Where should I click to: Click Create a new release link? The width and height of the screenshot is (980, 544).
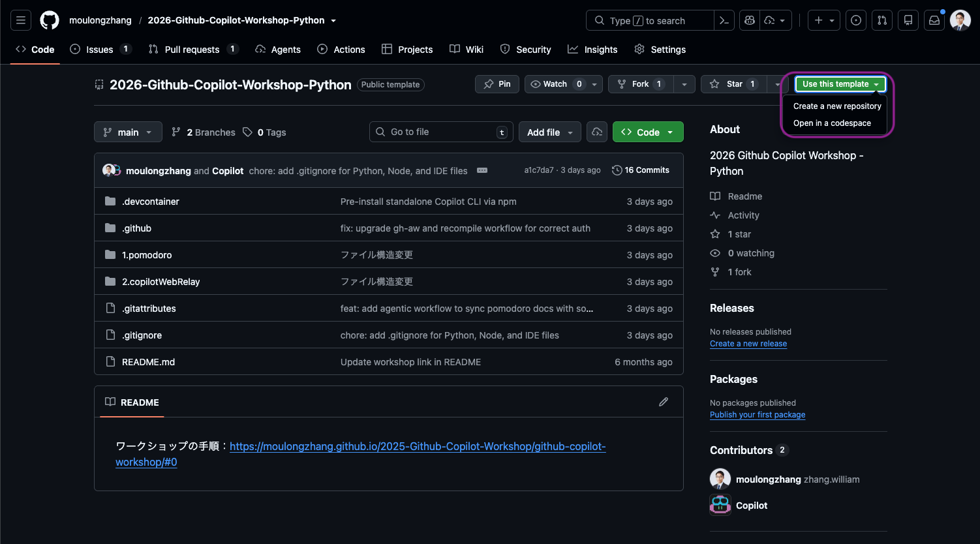coord(748,344)
